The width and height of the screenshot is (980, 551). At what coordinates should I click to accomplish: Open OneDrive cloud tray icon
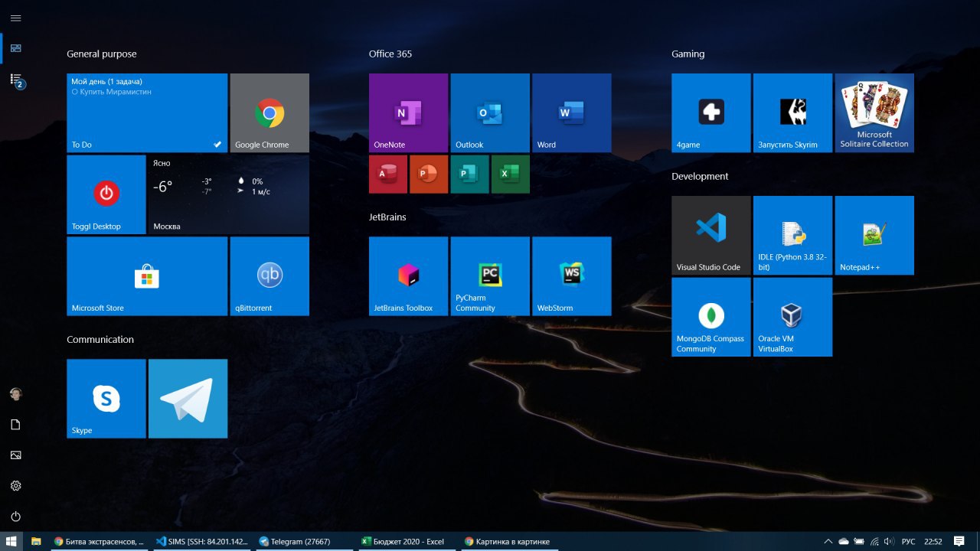(844, 541)
